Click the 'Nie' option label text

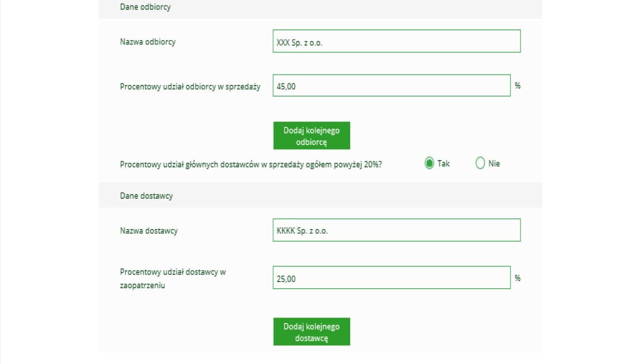pyautogui.click(x=494, y=163)
